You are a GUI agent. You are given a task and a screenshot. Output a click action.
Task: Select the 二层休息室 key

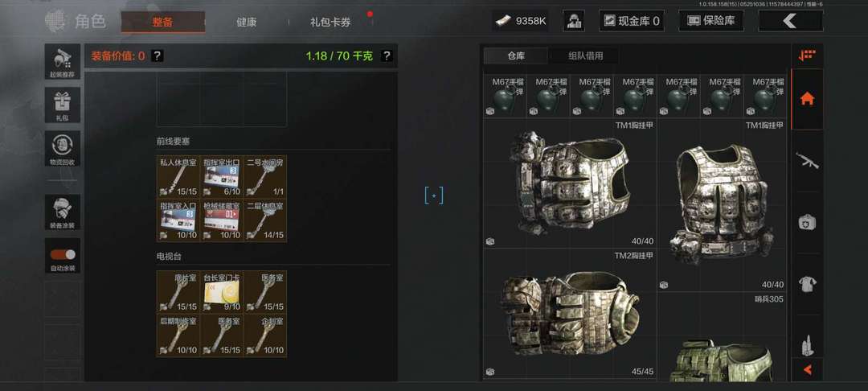(x=265, y=220)
